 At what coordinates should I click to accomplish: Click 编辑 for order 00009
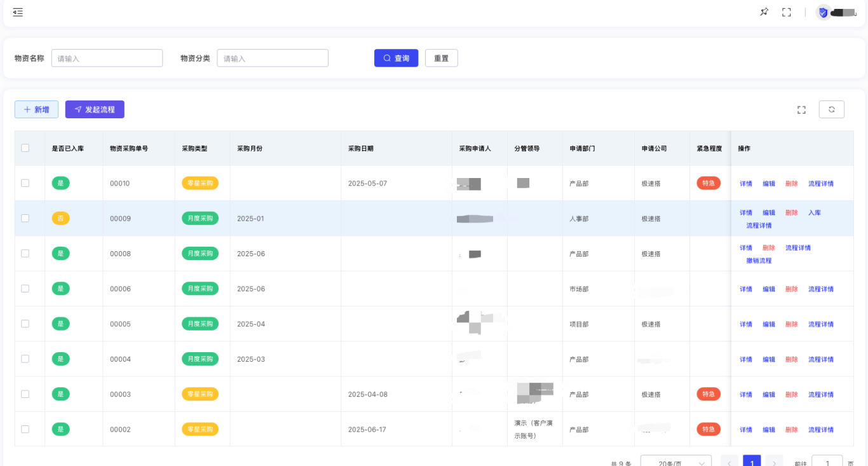point(769,213)
